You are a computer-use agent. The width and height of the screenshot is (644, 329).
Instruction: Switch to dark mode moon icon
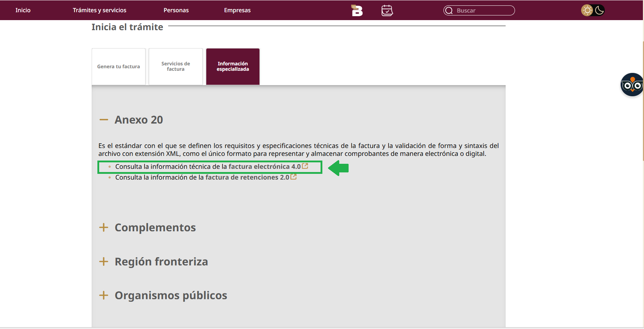599,10
